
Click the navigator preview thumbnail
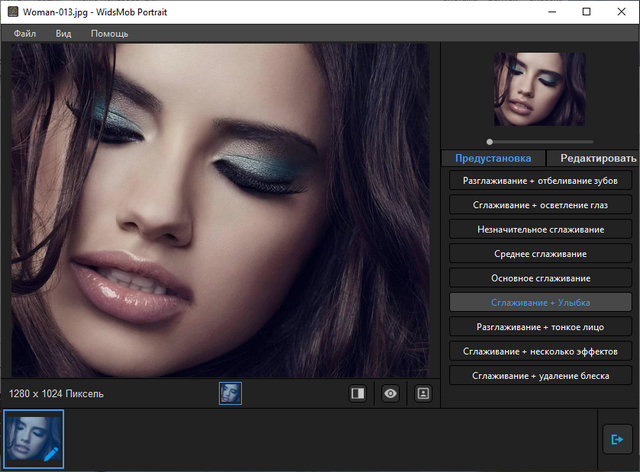coord(539,90)
